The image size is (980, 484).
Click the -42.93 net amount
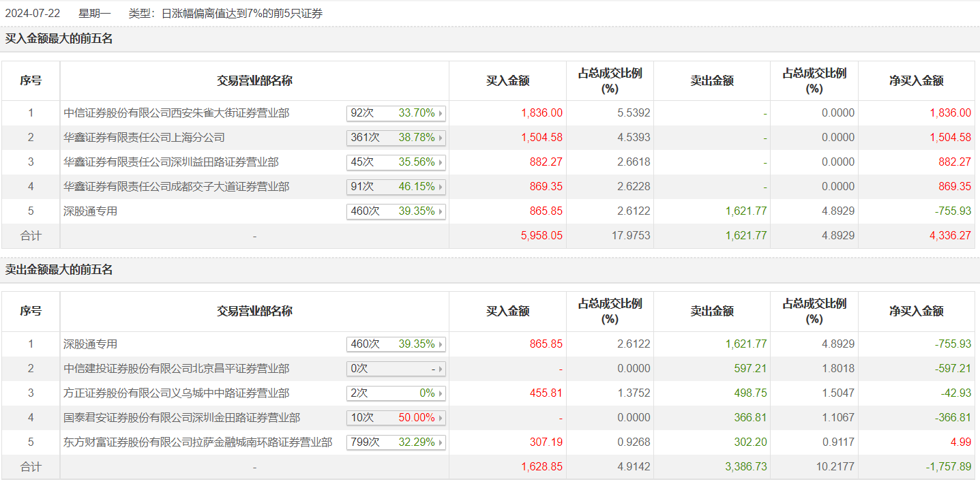pyautogui.click(x=955, y=393)
